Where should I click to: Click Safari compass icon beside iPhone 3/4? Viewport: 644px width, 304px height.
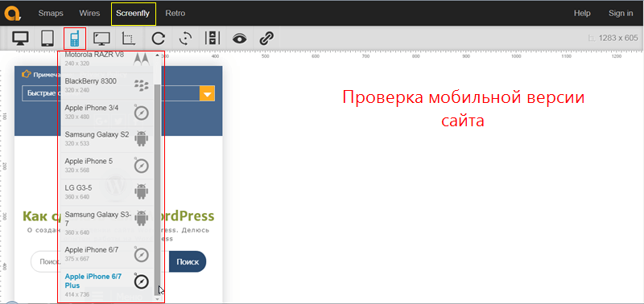(x=142, y=113)
